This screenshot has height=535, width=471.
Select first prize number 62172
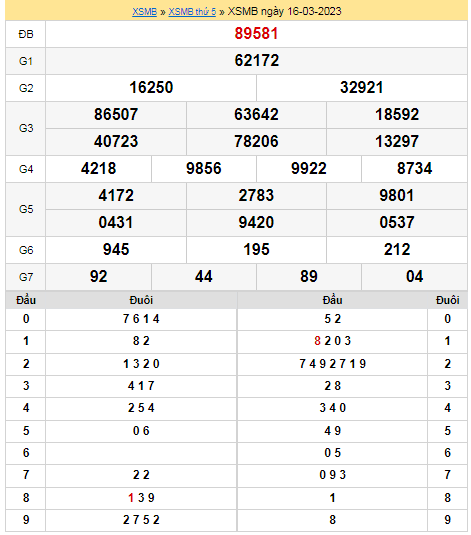pyautogui.click(x=257, y=60)
